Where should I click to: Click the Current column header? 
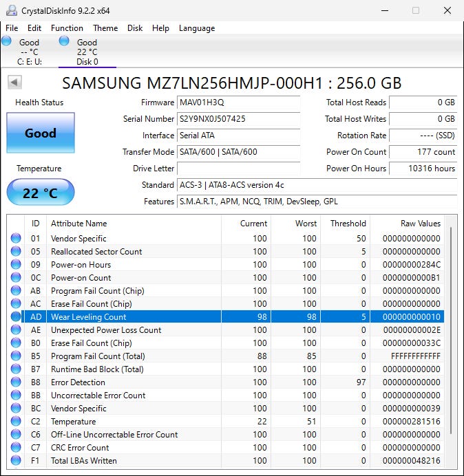[246, 224]
